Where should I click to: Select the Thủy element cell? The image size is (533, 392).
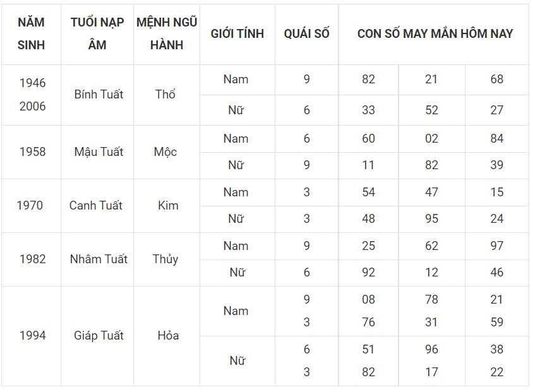point(165,259)
